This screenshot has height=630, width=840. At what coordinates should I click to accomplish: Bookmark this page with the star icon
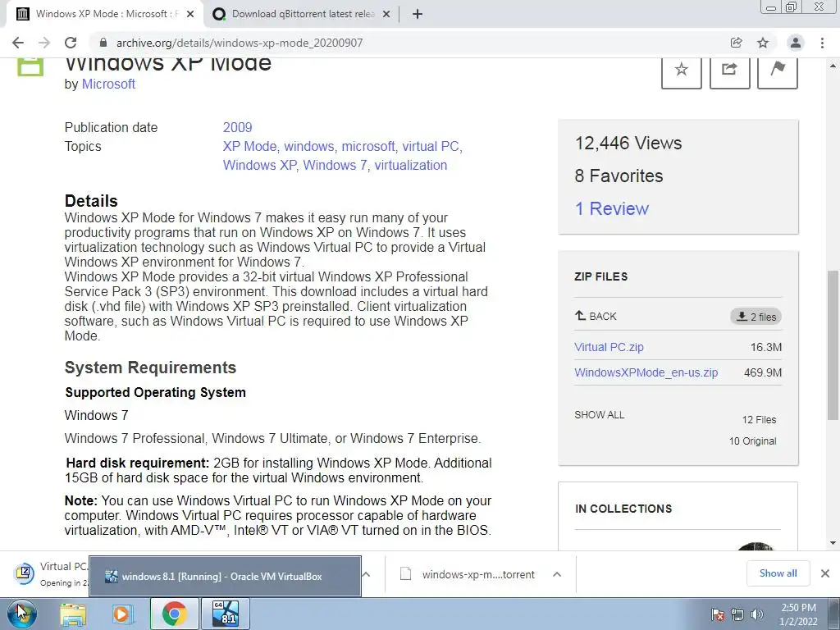coord(763,43)
